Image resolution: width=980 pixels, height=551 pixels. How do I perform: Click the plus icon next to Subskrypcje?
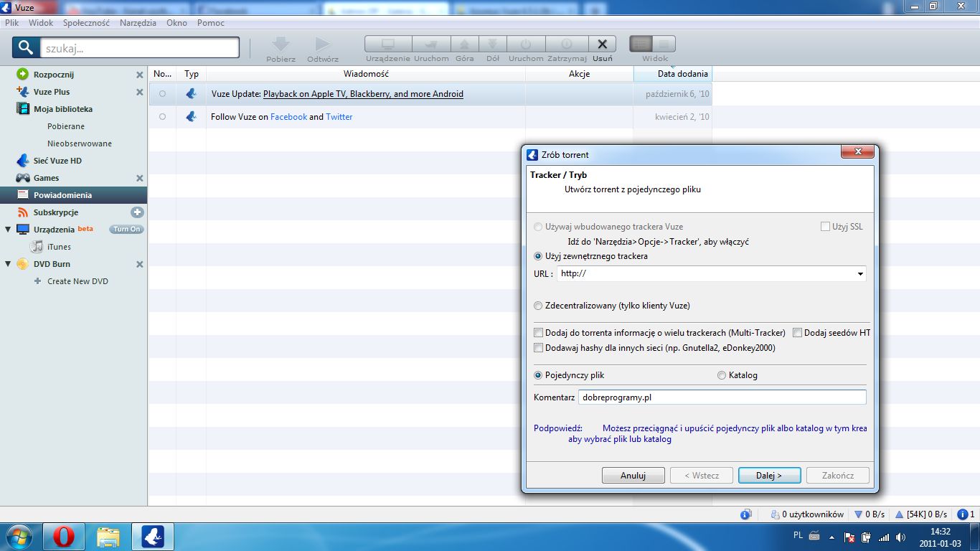pyautogui.click(x=137, y=212)
